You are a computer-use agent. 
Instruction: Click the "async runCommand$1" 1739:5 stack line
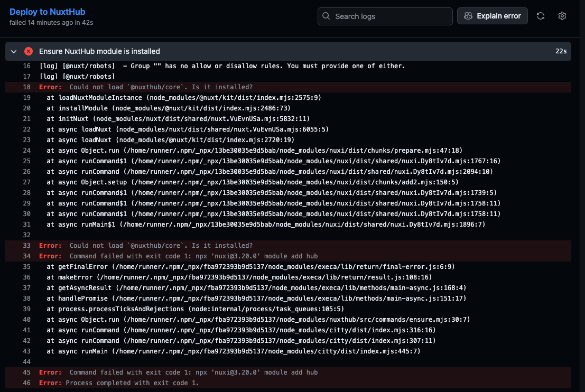point(272,193)
